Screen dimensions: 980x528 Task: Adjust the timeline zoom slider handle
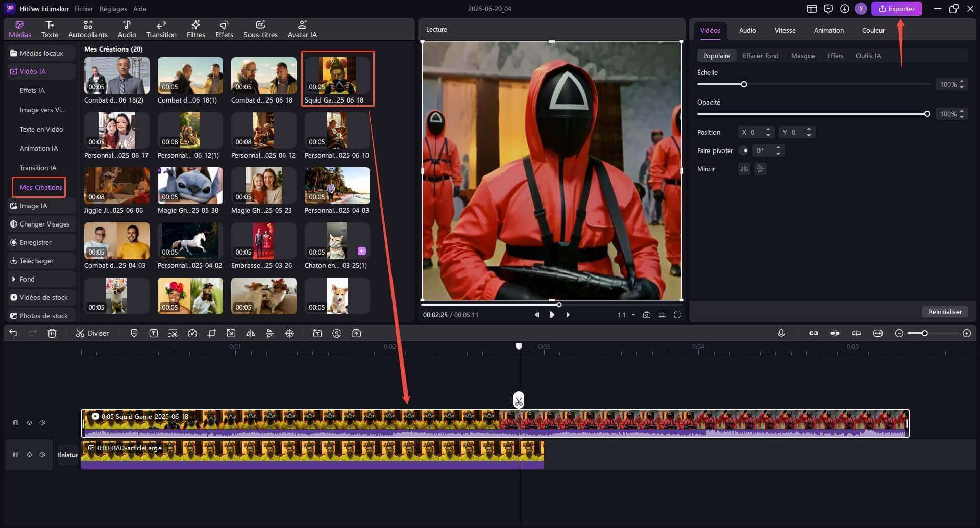tap(924, 333)
